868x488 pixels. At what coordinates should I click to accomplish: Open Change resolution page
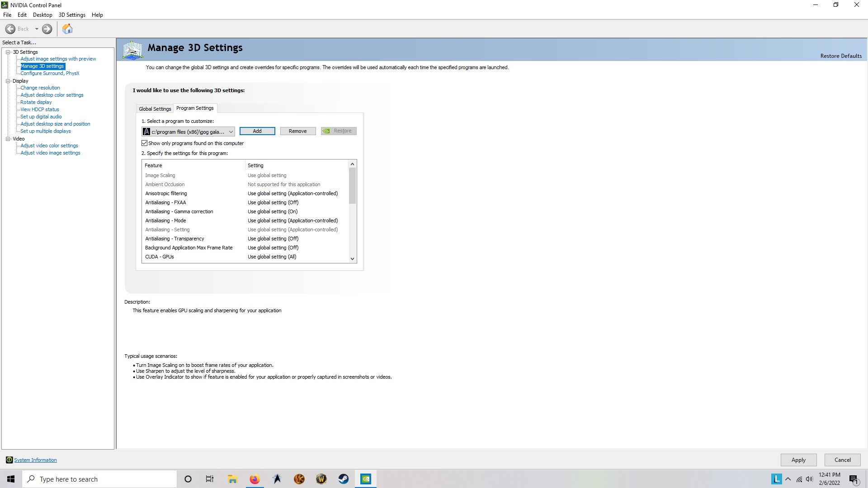pos(40,88)
